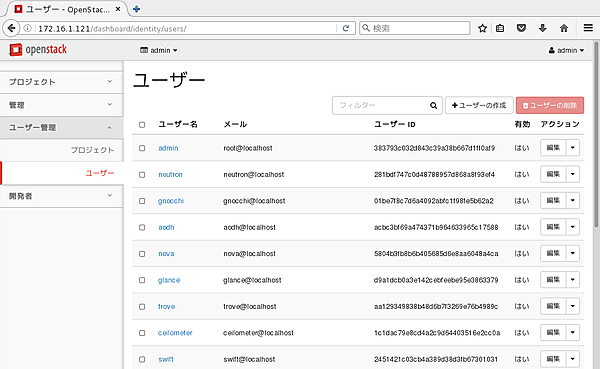
Task: Click the メール column header
Action: (x=235, y=124)
